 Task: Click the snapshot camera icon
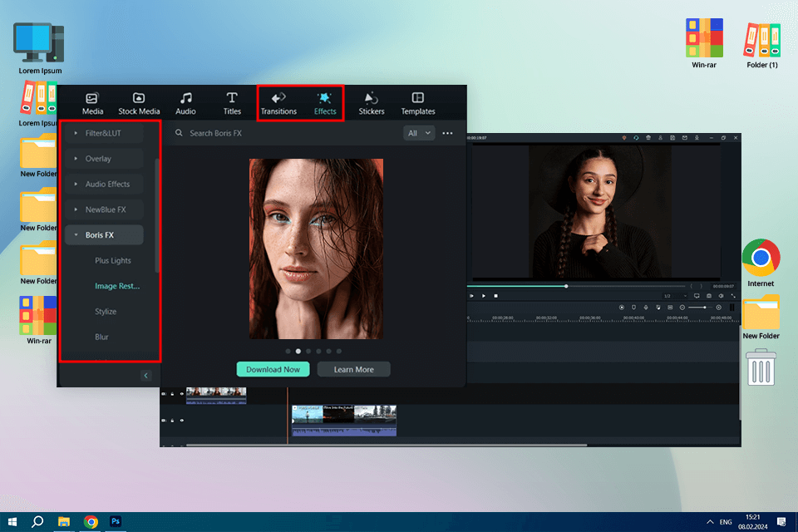point(709,296)
